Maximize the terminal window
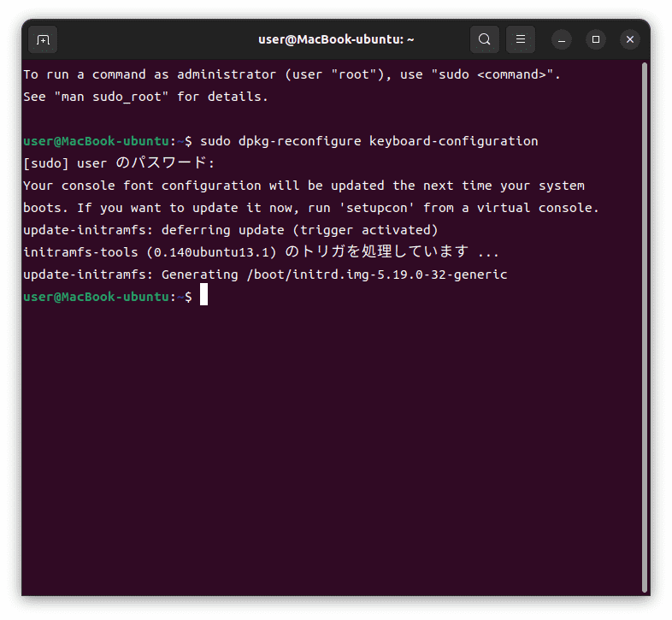This screenshot has width=672, height=620. [596, 40]
